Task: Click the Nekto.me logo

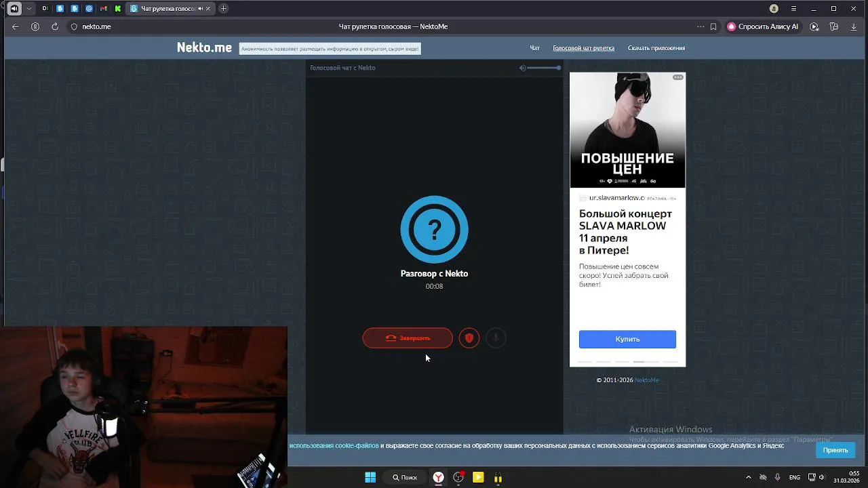Action: pyautogui.click(x=204, y=47)
